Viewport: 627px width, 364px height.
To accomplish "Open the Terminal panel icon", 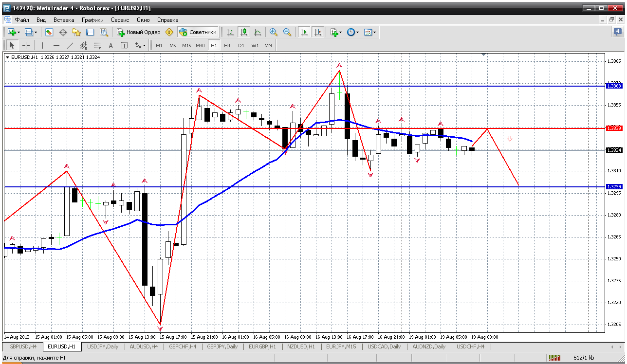I will 90,32.
